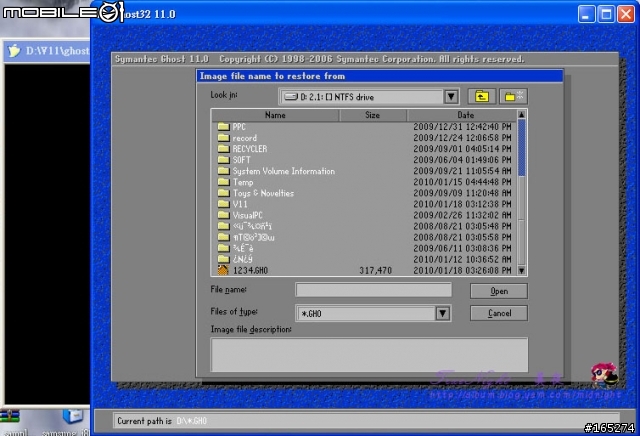
Task: Select the PPC folder name
Action: (239, 127)
